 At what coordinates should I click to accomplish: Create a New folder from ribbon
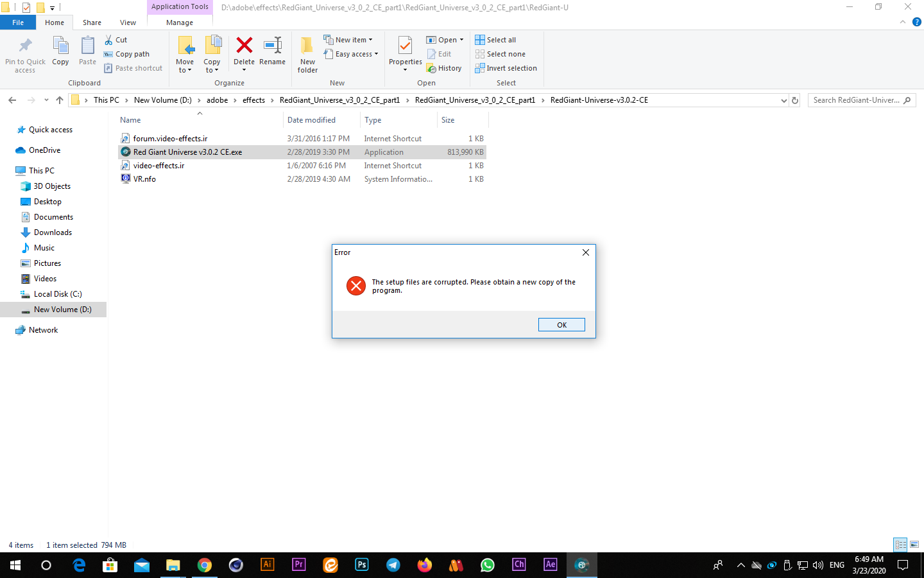coord(307,55)
